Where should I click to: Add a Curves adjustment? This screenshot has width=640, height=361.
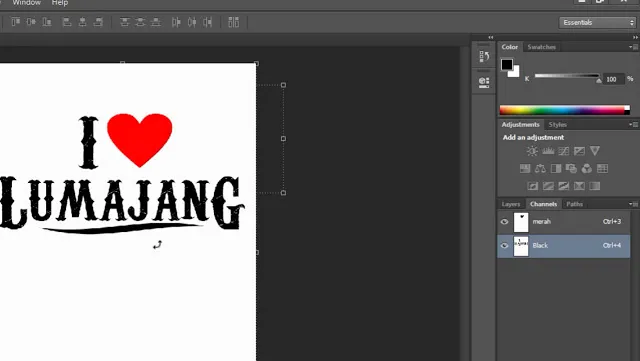point(564,151)
